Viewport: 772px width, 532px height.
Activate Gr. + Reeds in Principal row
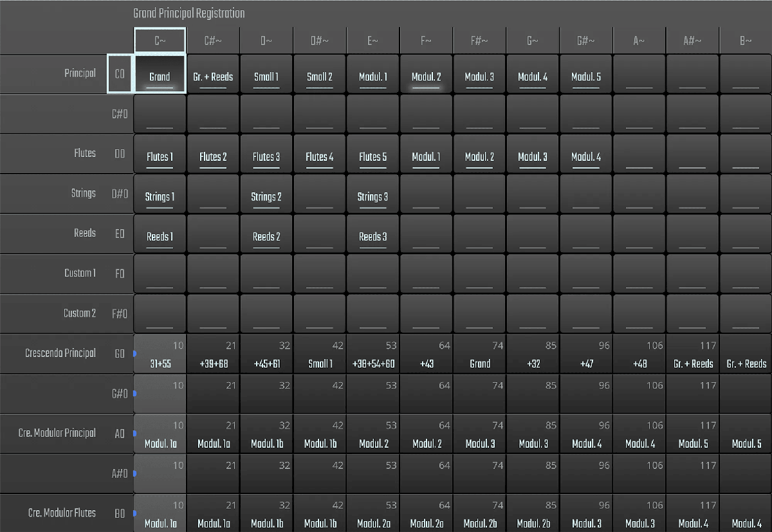[x=213, y=75]
